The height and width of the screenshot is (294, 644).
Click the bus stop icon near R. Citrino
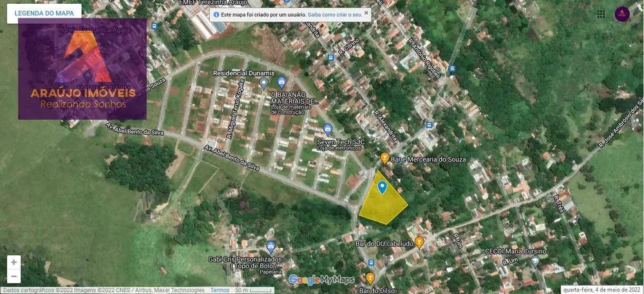pyautogui.click(x=331, y=58)
